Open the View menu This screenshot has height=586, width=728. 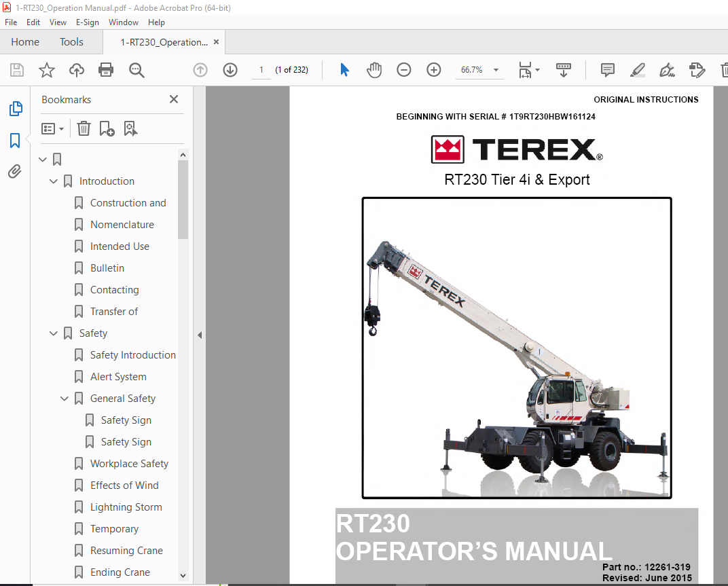pos(58,22)
